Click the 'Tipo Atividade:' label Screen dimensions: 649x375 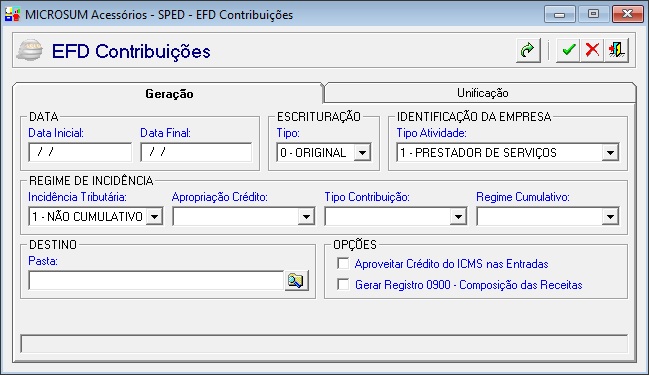431,133
